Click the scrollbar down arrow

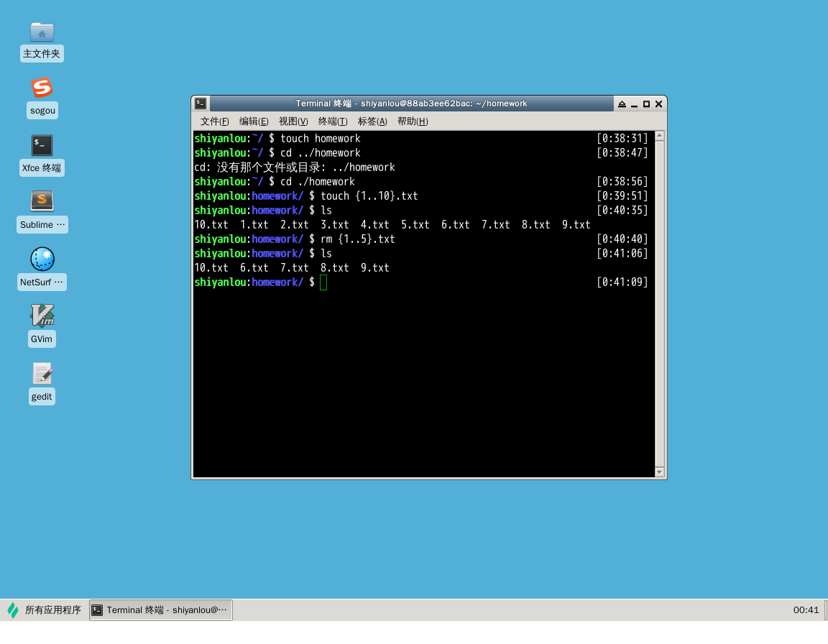point(659,472)
